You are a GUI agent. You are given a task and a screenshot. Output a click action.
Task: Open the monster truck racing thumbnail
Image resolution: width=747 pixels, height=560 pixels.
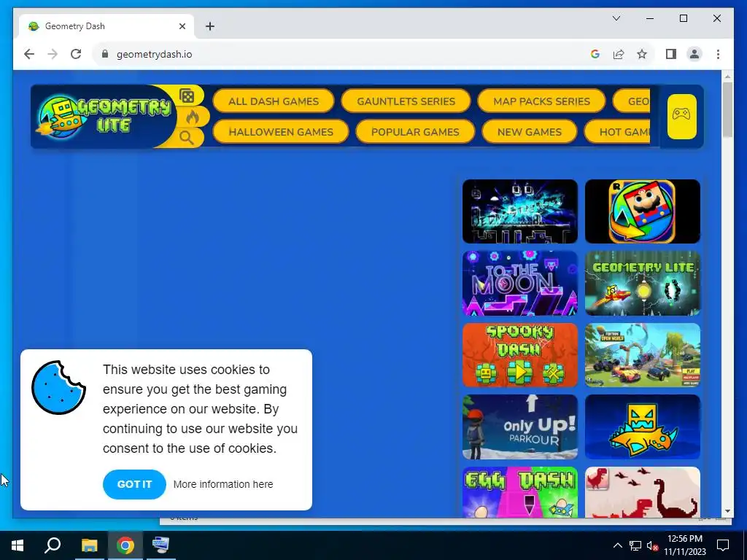[642, 355]
